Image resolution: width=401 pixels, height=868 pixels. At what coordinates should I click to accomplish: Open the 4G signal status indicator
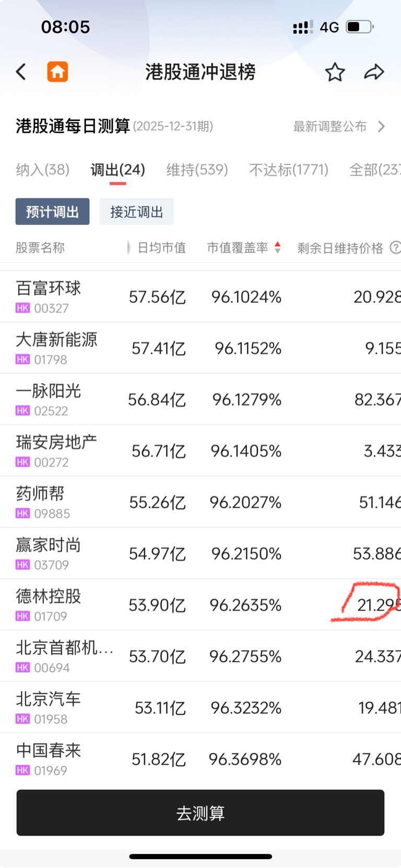pyautogui.click(x=329, y=27)
